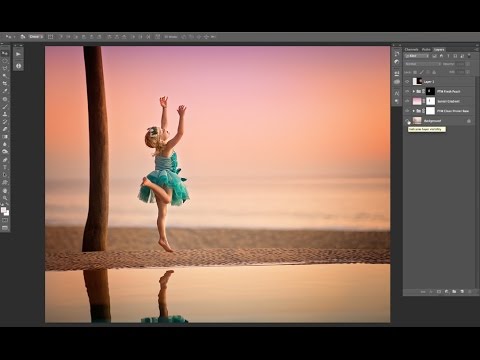Open the layer filter Kind dropdown
The image size is (480, 360).
coord(417,56)
